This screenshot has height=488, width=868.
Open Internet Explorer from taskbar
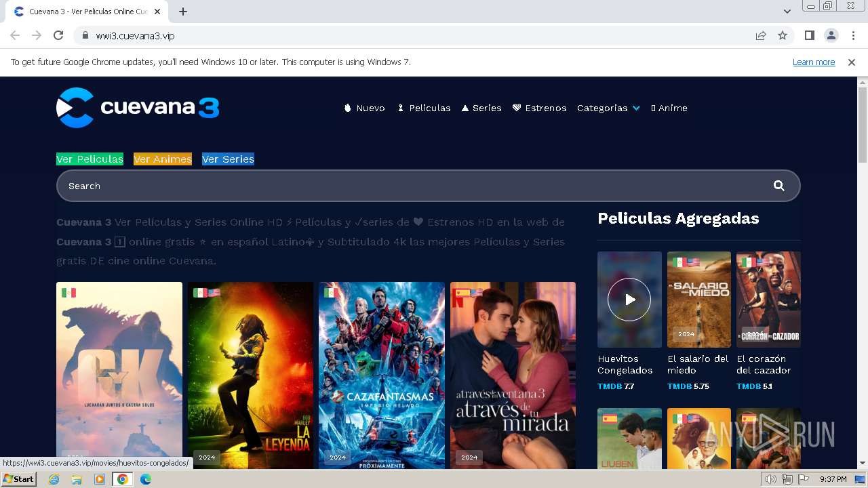click(x=54, y=479)
